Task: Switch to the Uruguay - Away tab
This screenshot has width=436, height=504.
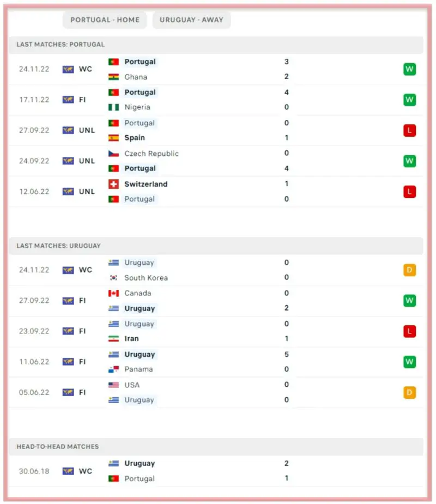Action: point(191,20)
